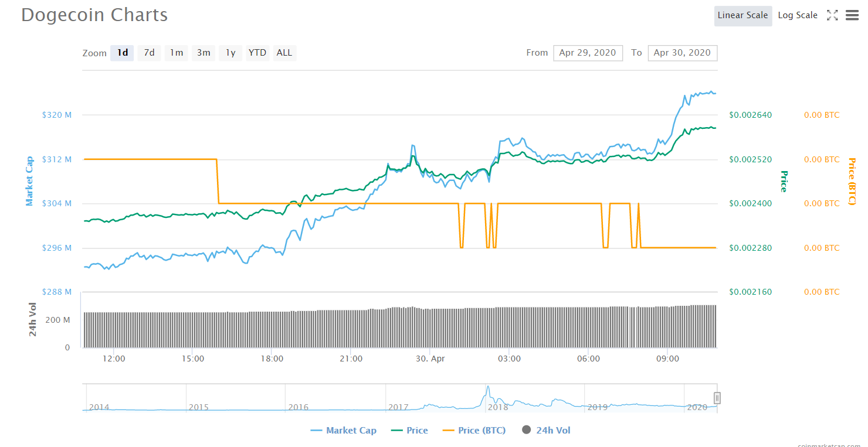Select the 1d zoom range

pos(123,53)
